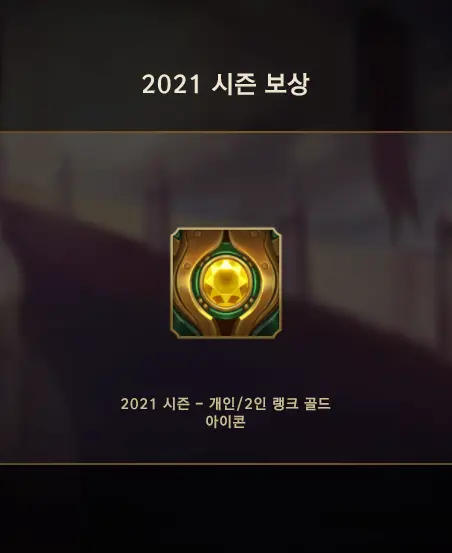Click the empty black footer area
The width and height of the screenshot is (452, 553).
tap(226, 509)
